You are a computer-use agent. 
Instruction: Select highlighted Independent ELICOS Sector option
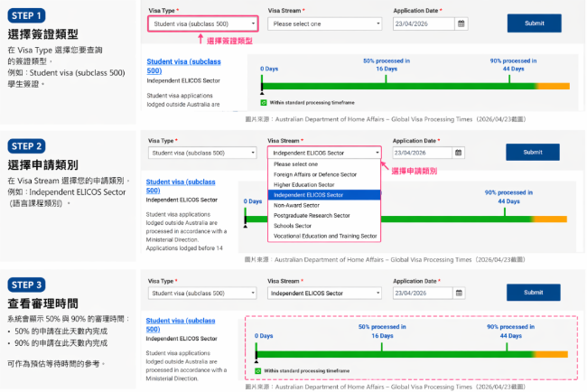click(324, 195)
